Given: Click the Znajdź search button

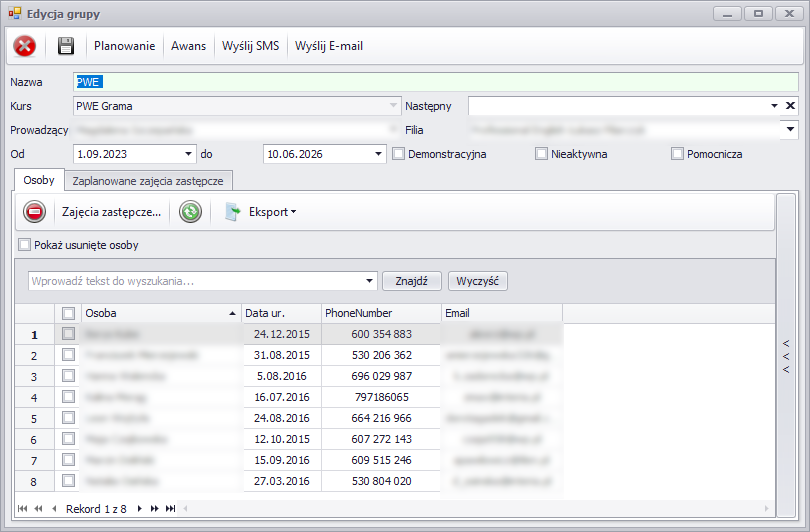Looking at the screenshot, I should tap(412, 281).
